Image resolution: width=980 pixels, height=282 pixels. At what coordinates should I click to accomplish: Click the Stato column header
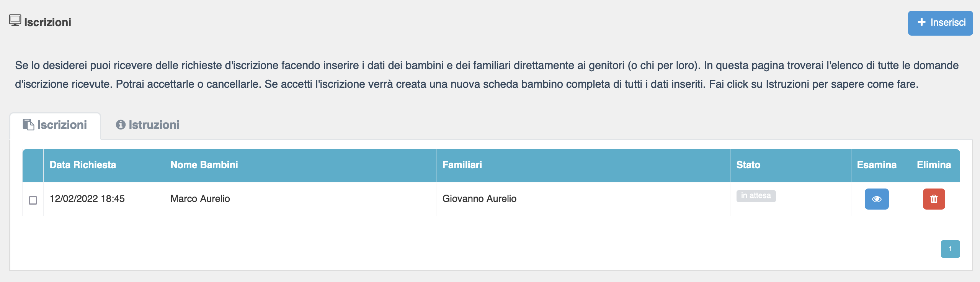pyautogui.click(x=748, y=165)
